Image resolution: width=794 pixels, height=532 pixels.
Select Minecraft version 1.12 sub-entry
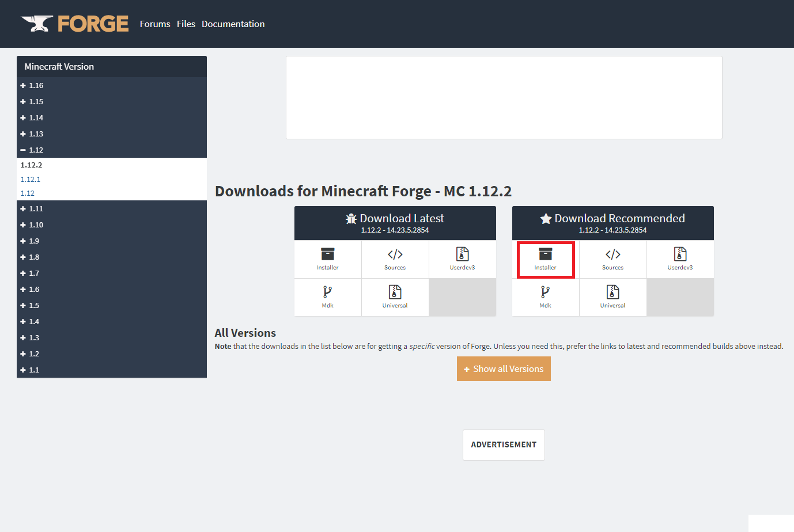28,193
